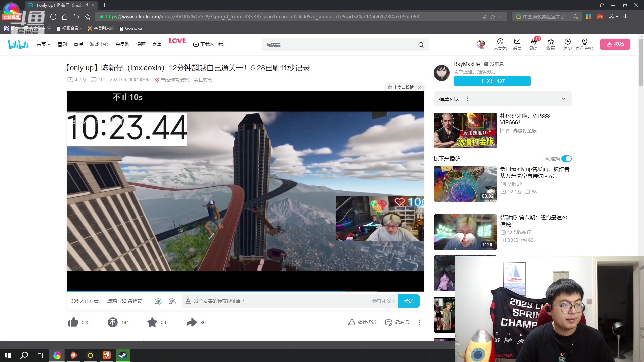Open the Gomoku bookmark
Image resolution: width=644 pixels, height=362 pixels.
[130, 28]
